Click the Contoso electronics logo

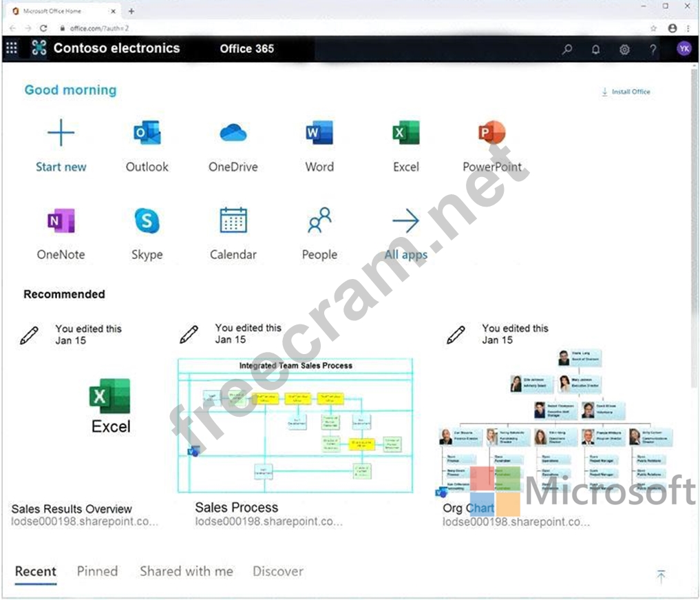39,48
